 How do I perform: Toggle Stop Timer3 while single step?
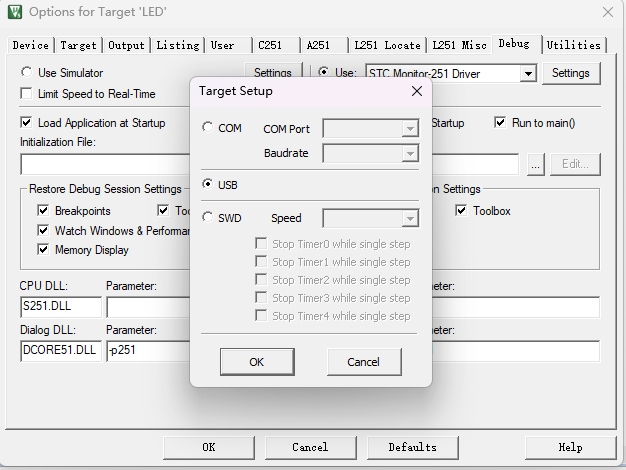coord(261,297)
